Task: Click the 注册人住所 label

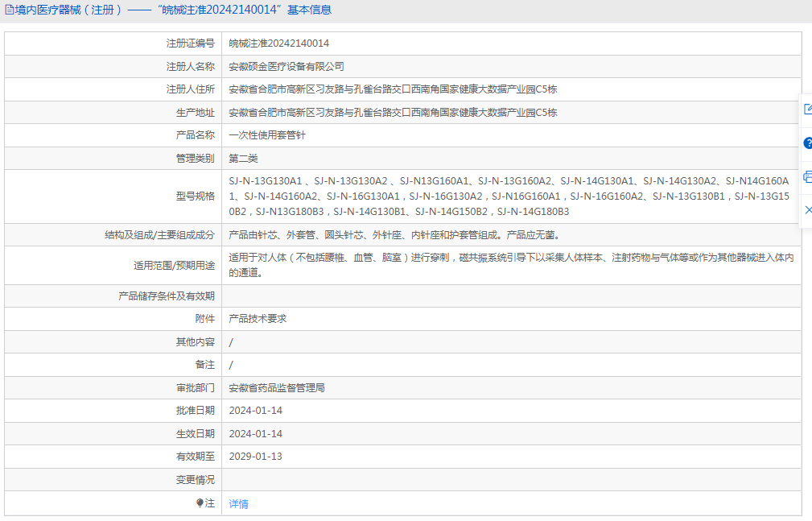Action: click(x=190, y=89)
